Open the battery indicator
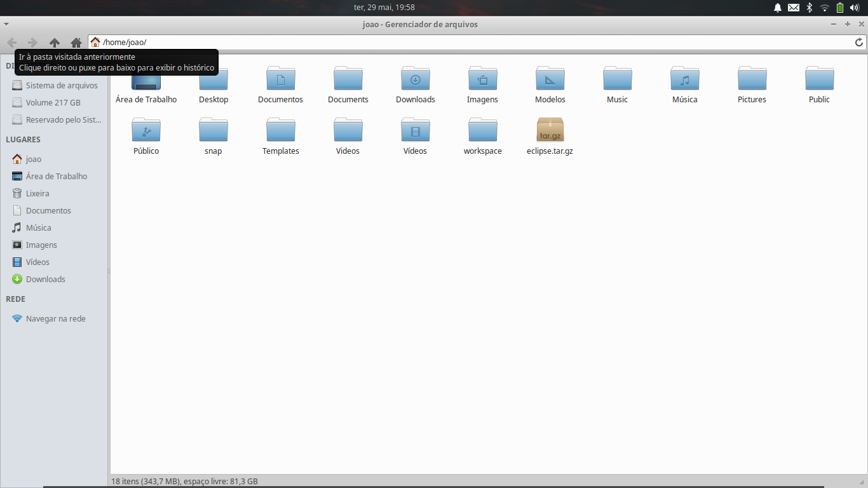Image resolution: width=868 pixels, height=488 pixels. (x=840, y=8)
